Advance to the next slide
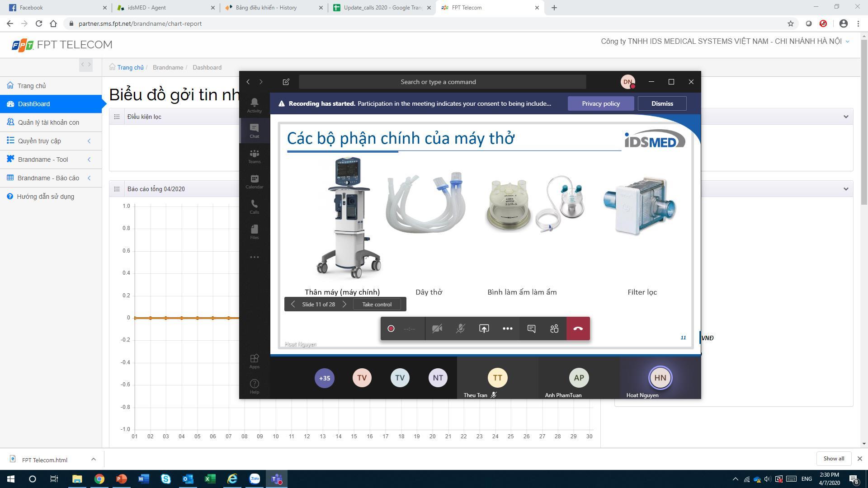Viewport: 868px width, 488px height. tap(344, 304)
